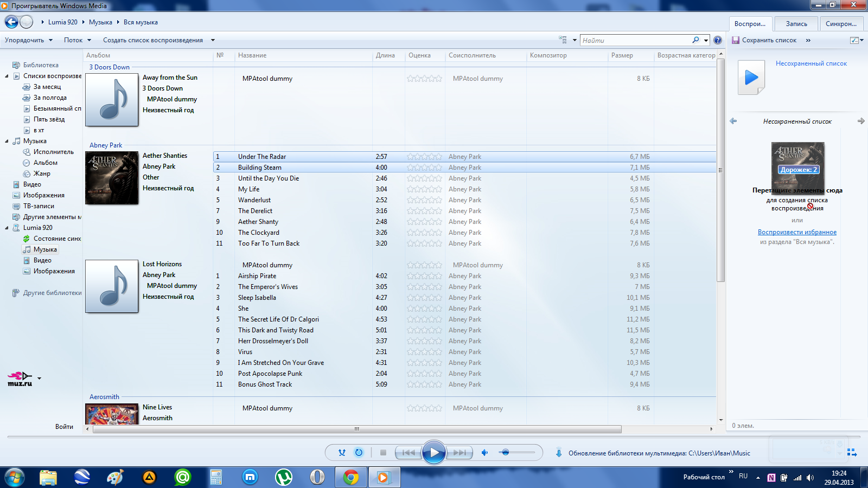
Task: Start playback with the Play button
Action: (x=434, y=452)
